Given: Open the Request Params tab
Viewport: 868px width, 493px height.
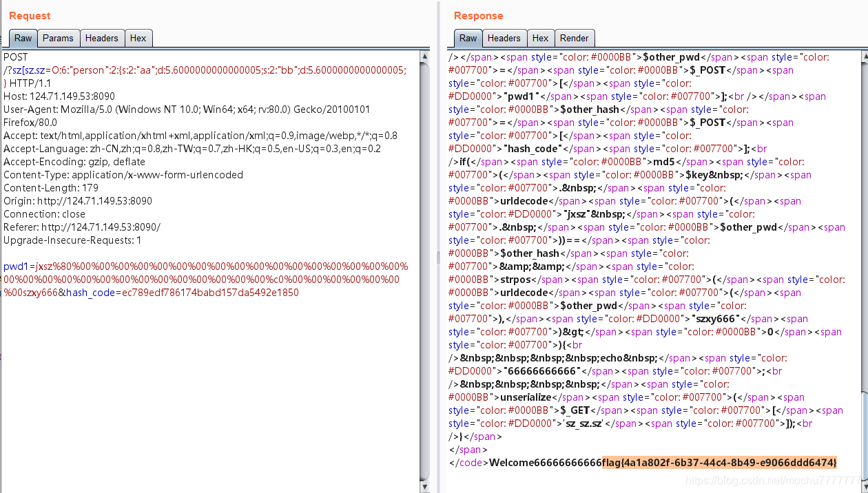Looking at the screenshot, I should click(58, 39).
